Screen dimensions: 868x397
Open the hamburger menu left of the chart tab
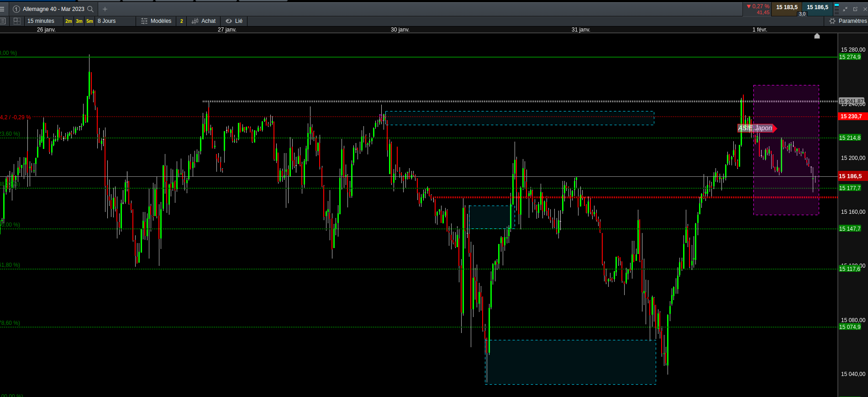[2, 9]
